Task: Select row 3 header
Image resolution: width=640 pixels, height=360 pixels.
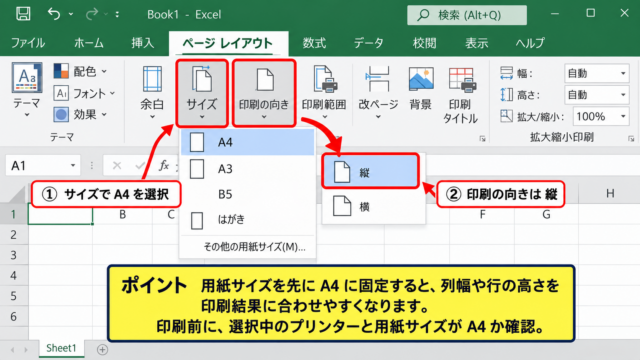Action: click(13, 255)
